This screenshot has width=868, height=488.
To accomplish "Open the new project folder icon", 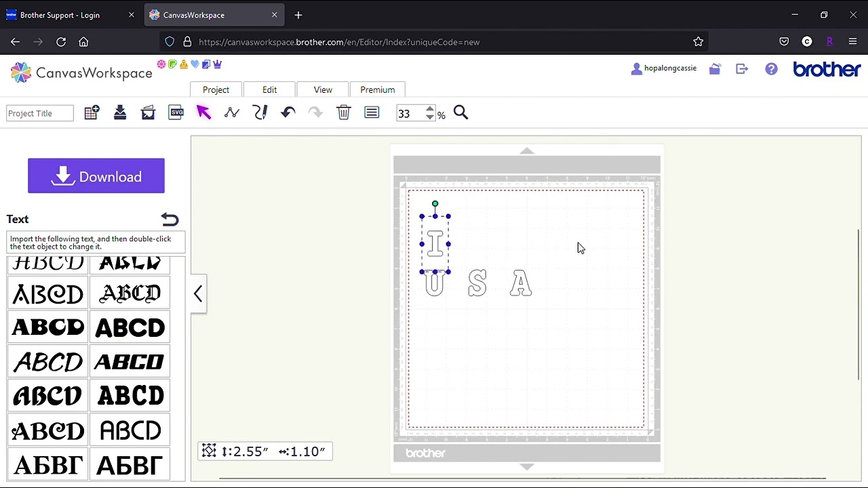I will click(x=715, y=68).
